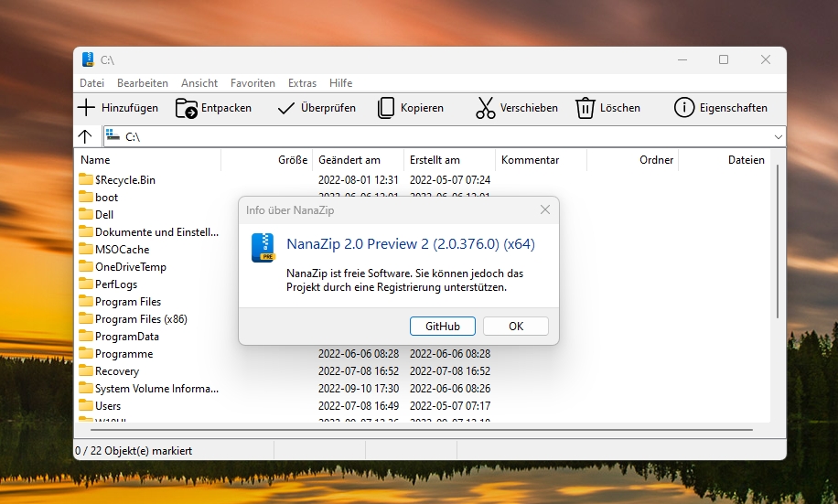Select the OneDriveTemp folder icon
Viewport: 838px width, 504px height.
point(85,266)
